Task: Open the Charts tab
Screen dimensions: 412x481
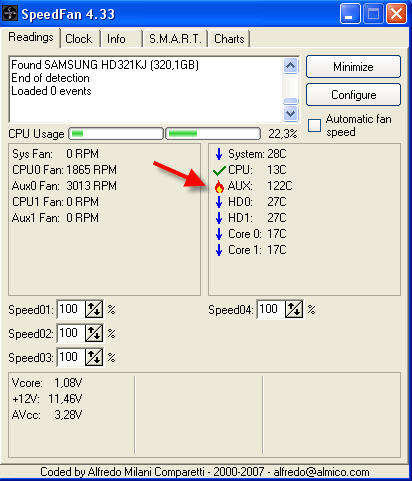Action: (x=229, y=39)
